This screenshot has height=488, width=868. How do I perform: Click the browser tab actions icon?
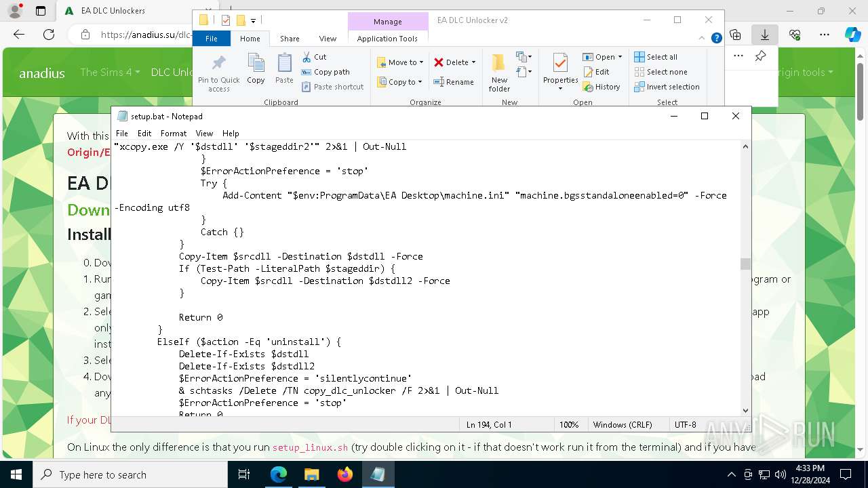tap(41, 11)
